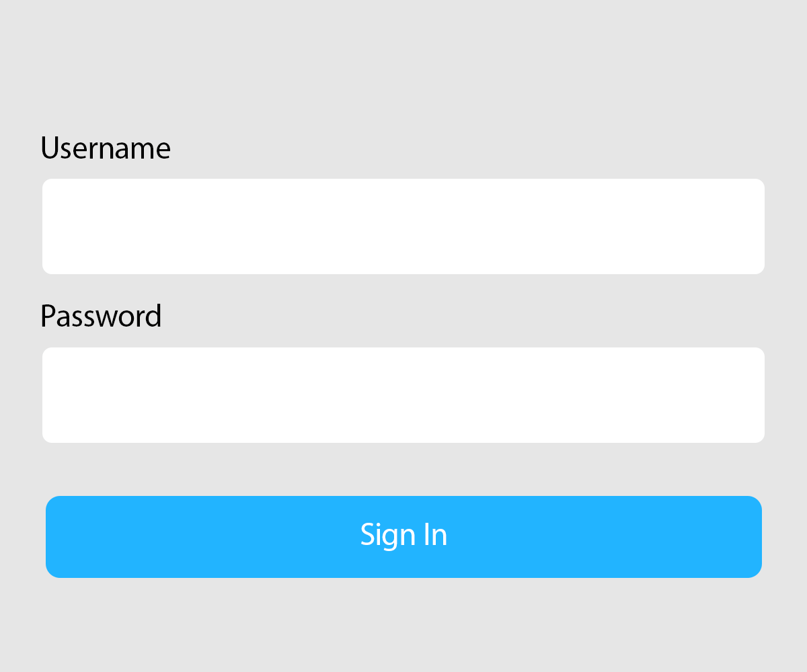Activate the field above the Password label
This screenshot has width=807, height=672.
point(403,226)
